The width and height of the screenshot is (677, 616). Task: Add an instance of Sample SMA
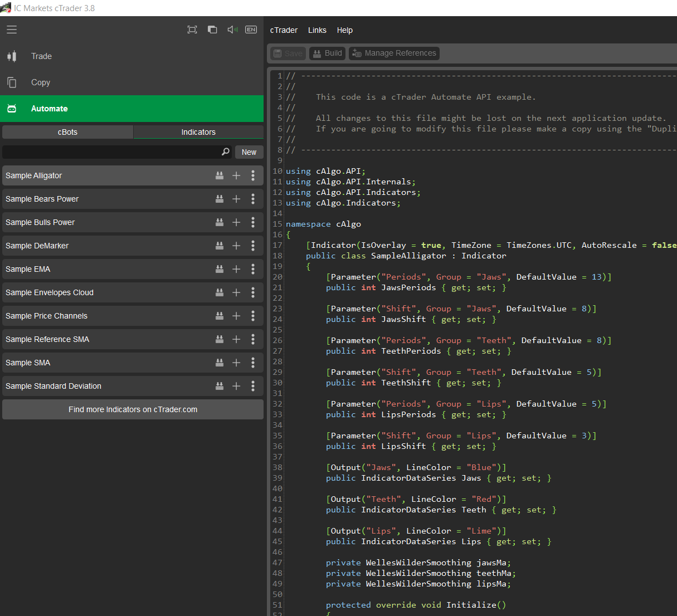[236, 363]
